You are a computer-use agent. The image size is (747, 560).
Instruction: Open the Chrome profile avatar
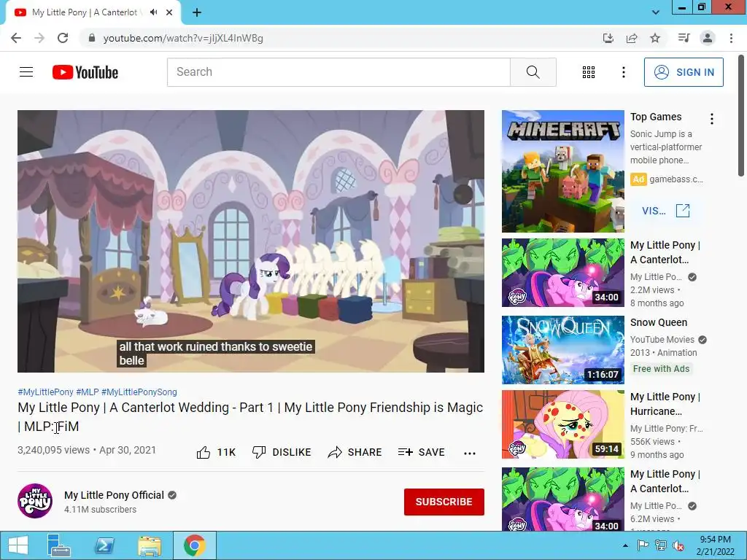[x=708, y=38]
